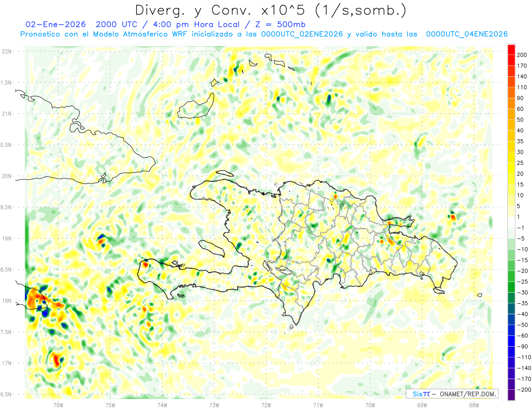Click the '17N' latitude label
This screenshot has width=532, height=411.
coord(7,363)
